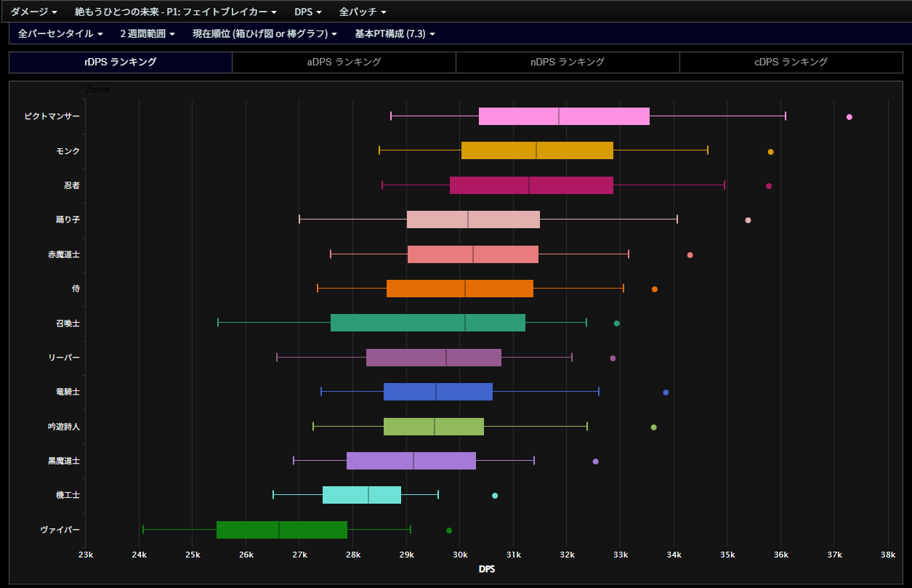Screen dimensions: 912x588
Task: Switch to the aDPS ランキング tab
Action: point(344,63)
